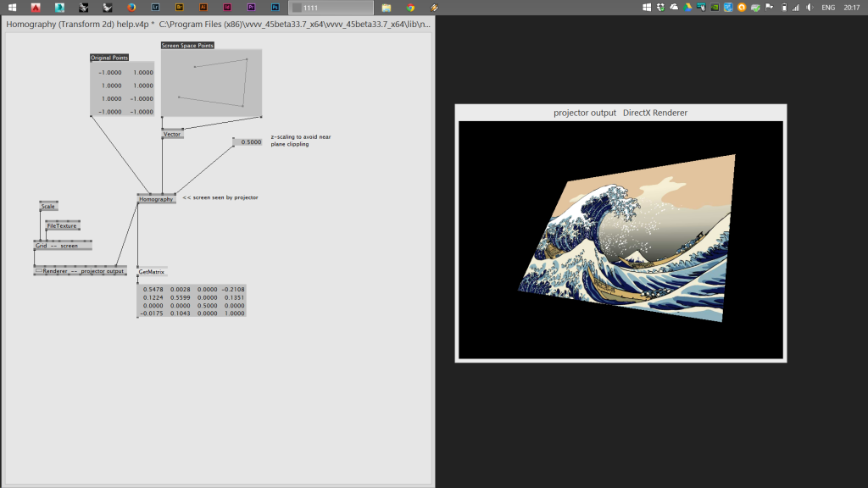Switch to the 1111 taskbar window
The width and height of the screenshot is (868, 488).
pyautogui.click(x=331, y=8)
